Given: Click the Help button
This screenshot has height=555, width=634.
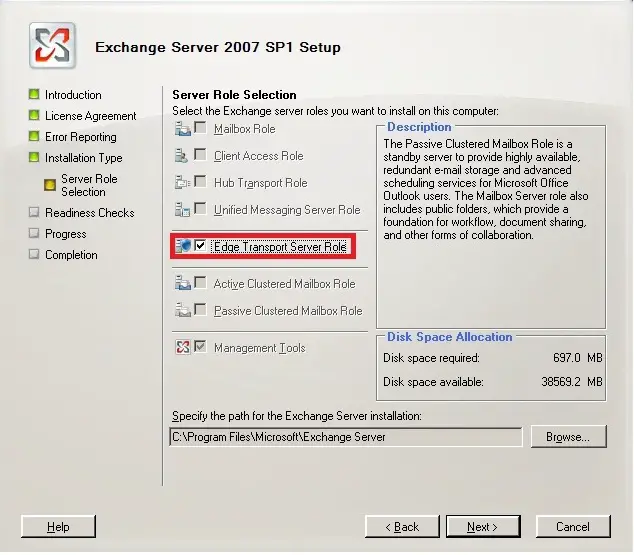Looking at the screenshot, I should tap(58, 527).
